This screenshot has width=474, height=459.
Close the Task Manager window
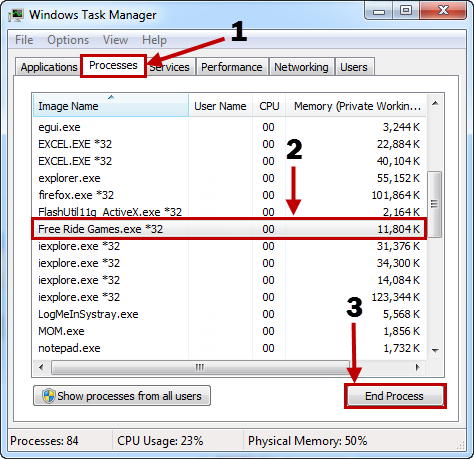pos(443,11)
